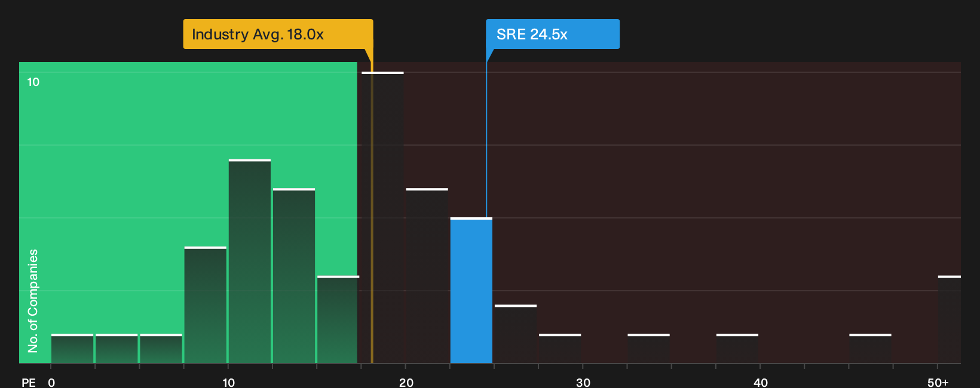Click the PE axis label 30
The image size is (980, 388).
(x=583, y=382)
